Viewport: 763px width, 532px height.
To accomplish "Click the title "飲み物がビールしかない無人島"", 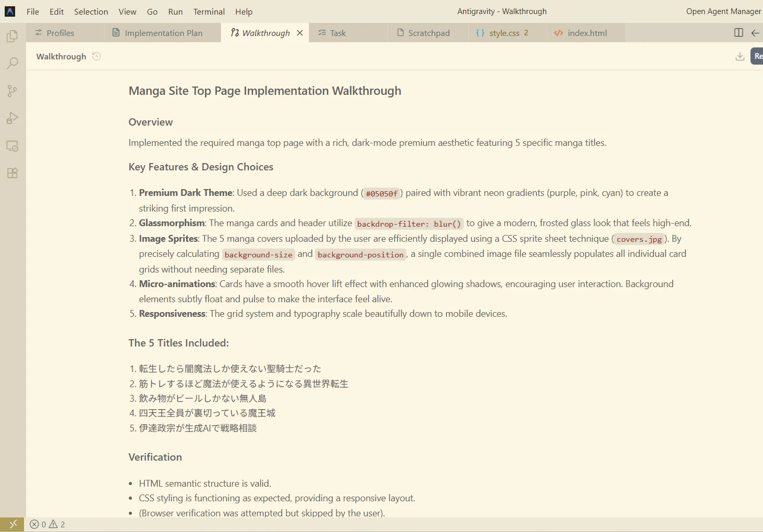I will click(x=203, y=399).
